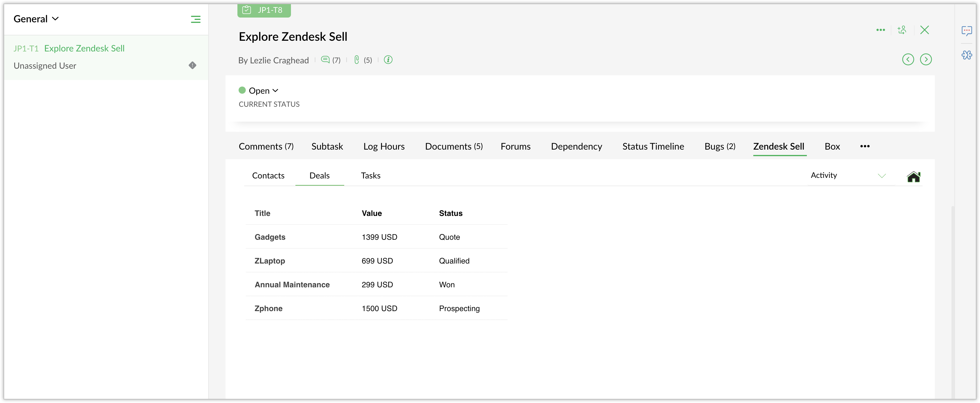Open the Open status dropdown
Screen dimensions: 980x403
[259, 90]
